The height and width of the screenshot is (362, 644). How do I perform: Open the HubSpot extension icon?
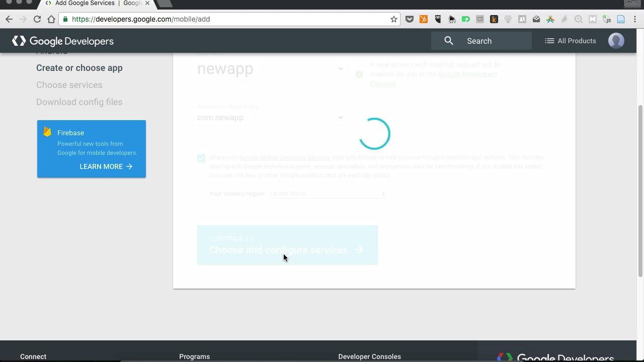pyautogui.click(x=424, y=19)
